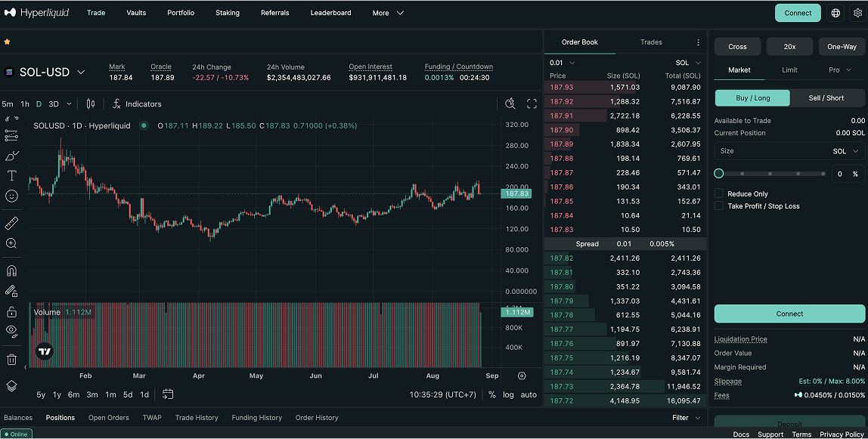Open the settings gear icon
Image resolution: width=868 pixels, height=439 pixels.
tap(857, 13)
